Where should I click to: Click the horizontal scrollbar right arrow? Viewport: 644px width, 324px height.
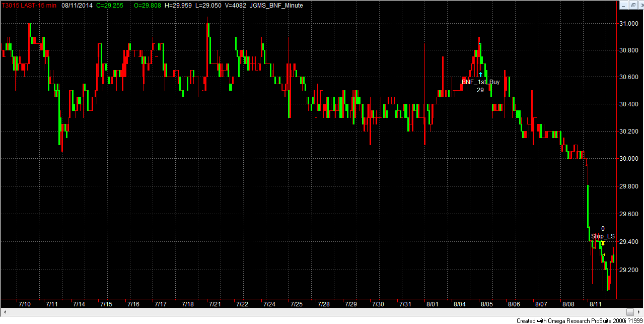pos(639,311)
